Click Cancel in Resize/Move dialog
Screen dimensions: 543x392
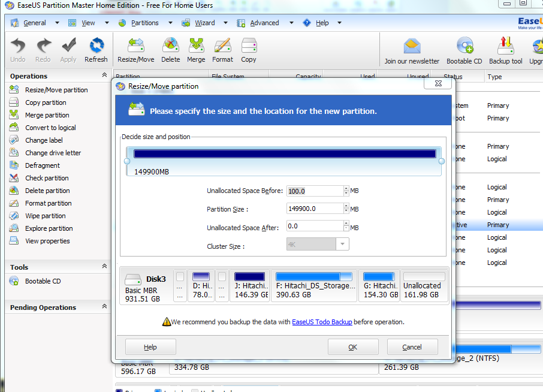point(412,347)
